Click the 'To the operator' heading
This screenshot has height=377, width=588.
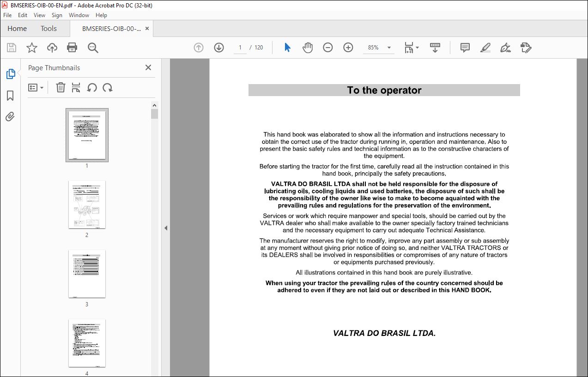pos(384,90)
